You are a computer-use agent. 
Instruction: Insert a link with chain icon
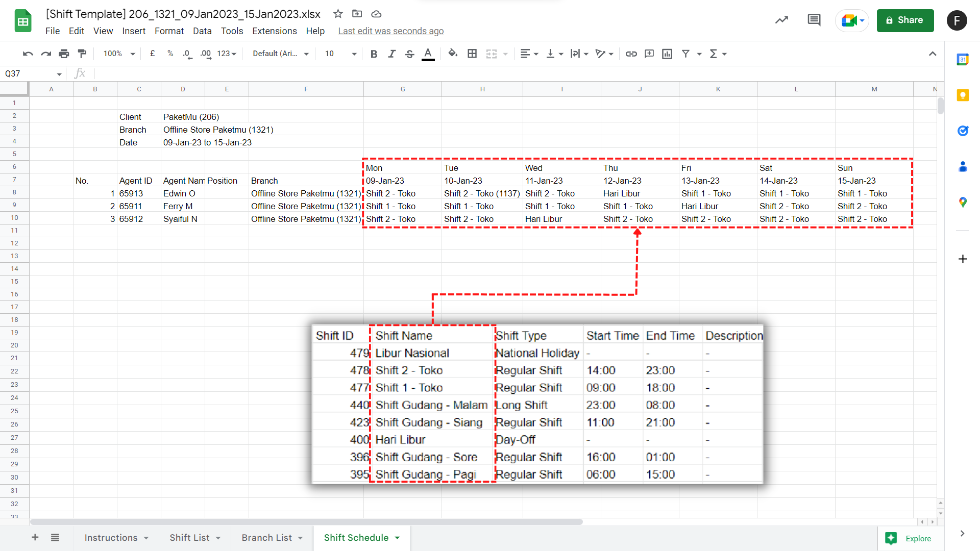[x=631, y=54]
